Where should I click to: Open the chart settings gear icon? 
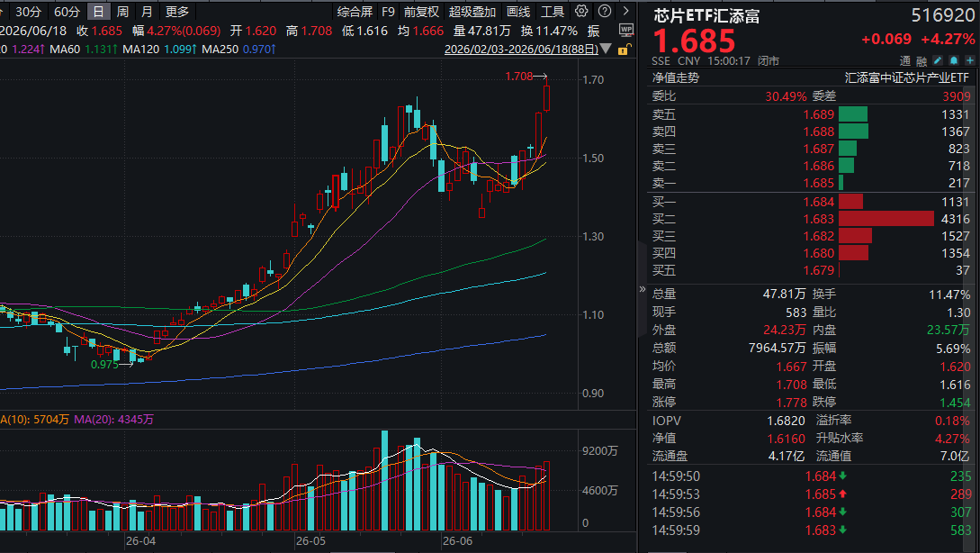click(581, 12)
